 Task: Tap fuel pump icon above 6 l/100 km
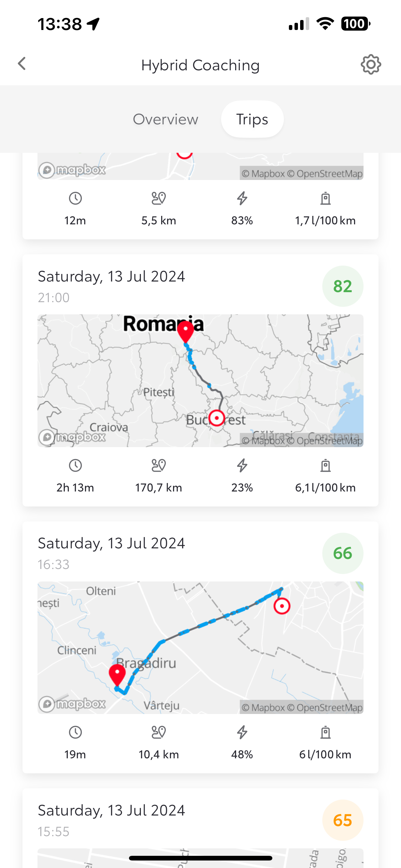pos(325,732)
